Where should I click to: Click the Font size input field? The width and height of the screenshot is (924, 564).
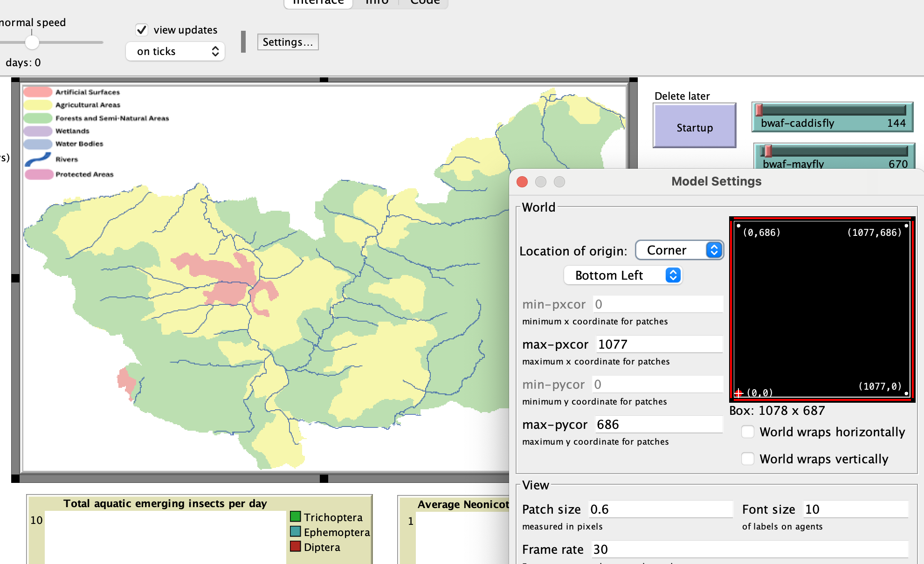[856, 509]
